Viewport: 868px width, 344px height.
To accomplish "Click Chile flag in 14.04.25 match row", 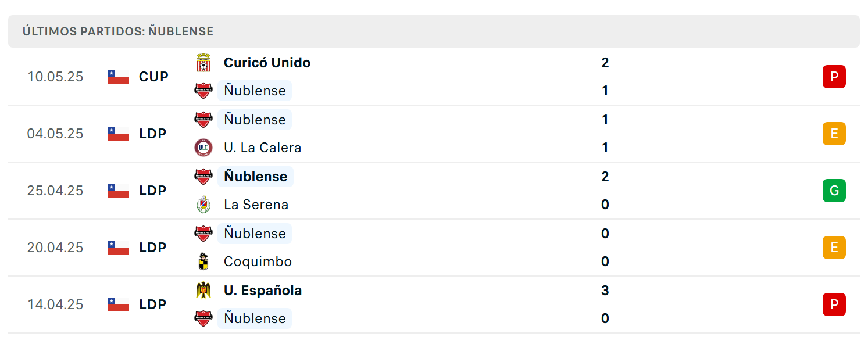I will 119,304.
